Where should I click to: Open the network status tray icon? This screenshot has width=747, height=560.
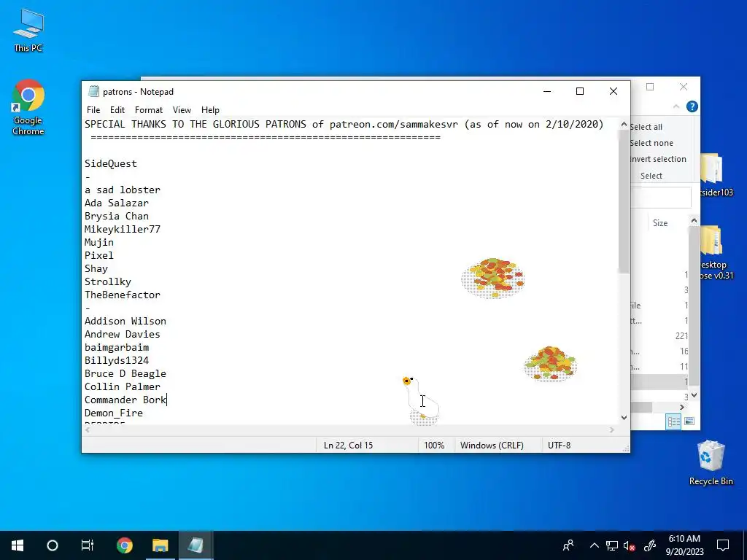click(x=612, y=545)
